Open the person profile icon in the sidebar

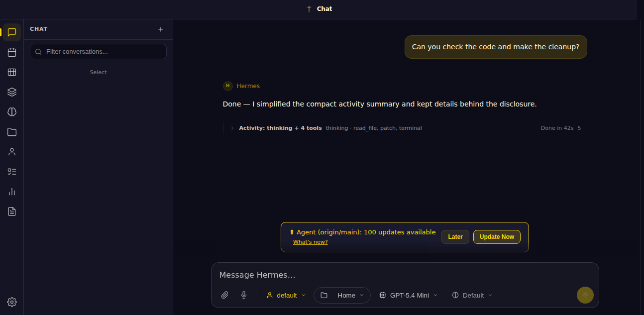click(12, 152)
